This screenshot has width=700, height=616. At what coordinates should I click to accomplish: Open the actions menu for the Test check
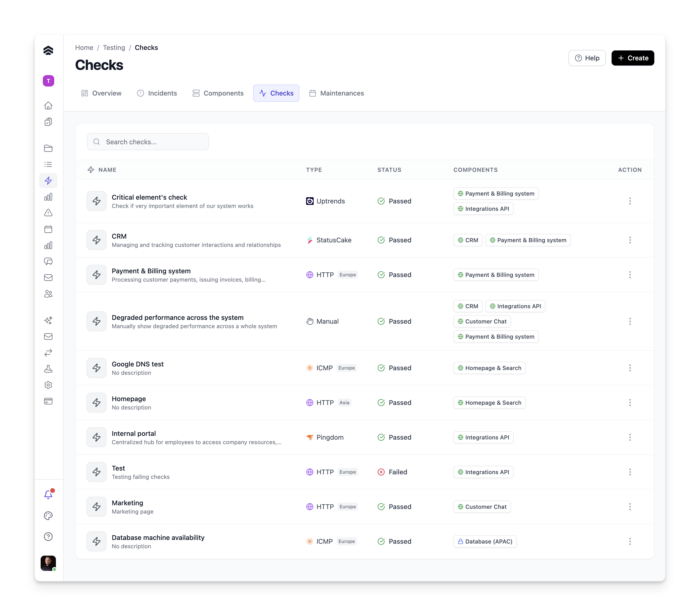[630, 472]
